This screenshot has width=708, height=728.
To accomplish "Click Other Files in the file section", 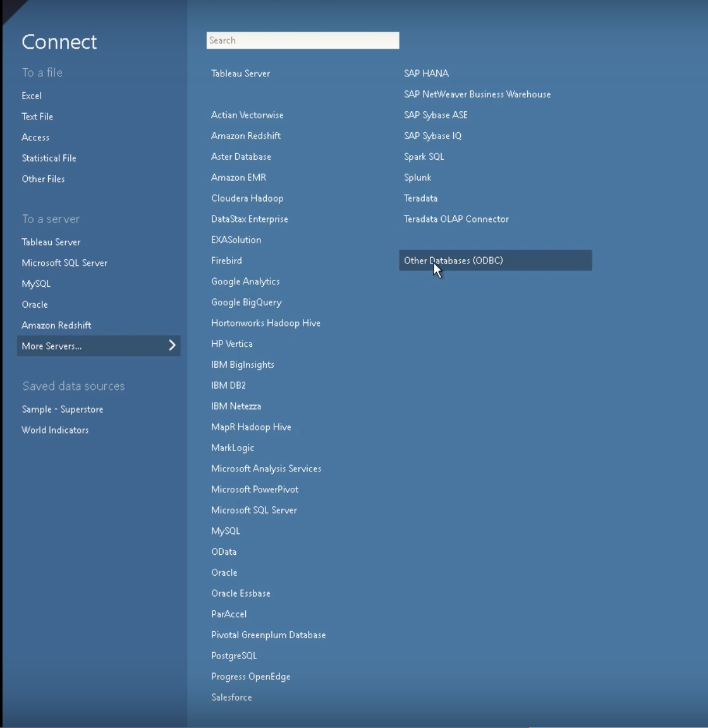I will point(43,179).
